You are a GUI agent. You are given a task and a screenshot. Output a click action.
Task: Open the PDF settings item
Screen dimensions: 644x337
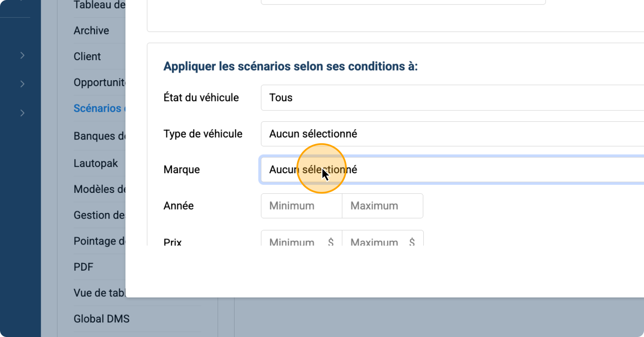[x=84, y=267]
